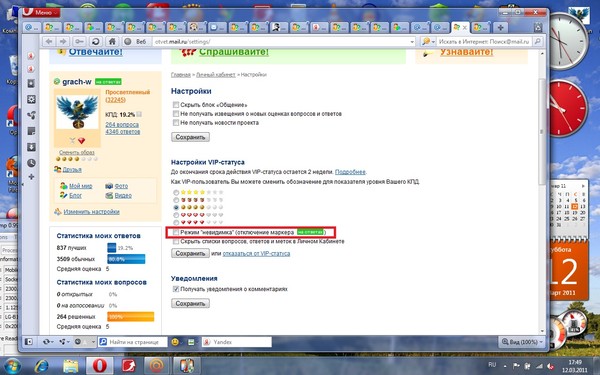The height and width of the screenshot is (375, 600).
Task: Expand the address bar dropdown arrow
Action: tap(412, 42)
